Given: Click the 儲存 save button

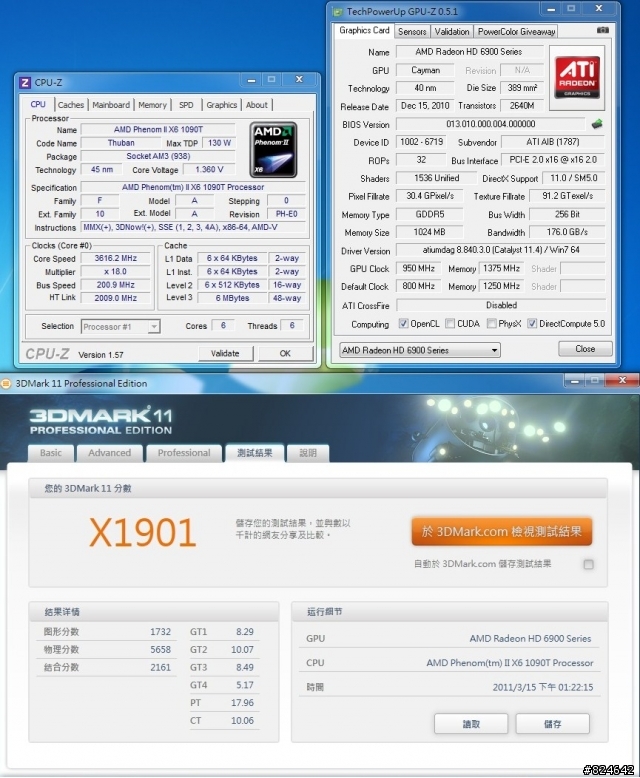Looking at the screenshot, I should [x=552, y=724].
